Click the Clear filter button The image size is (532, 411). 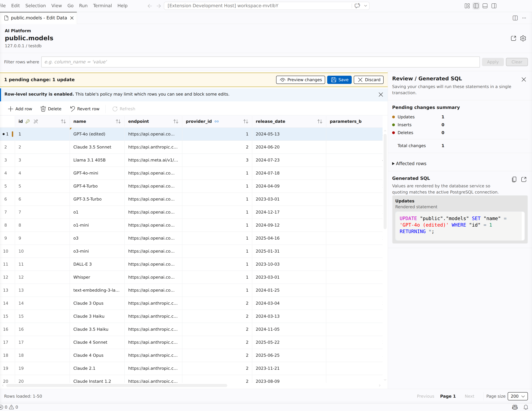tap(517, 62)
